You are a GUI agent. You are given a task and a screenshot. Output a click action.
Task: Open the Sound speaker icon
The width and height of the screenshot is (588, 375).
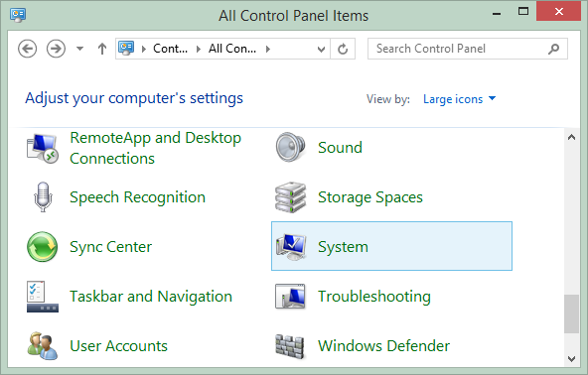[x=290, y=147]
